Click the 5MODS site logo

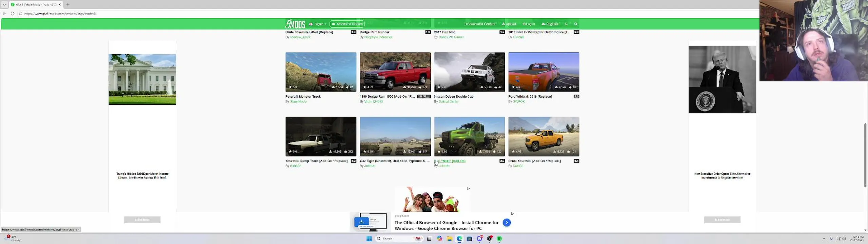tap(295, 24)
